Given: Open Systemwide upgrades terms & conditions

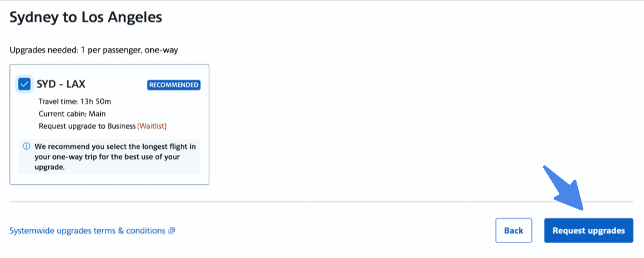Looking at the screenshot, I should coord(87,231).
